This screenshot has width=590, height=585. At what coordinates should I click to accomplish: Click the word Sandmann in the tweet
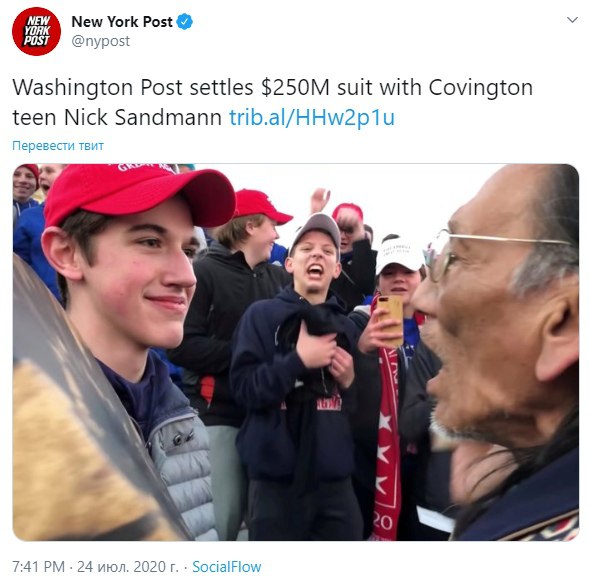[x=168, y=117]
